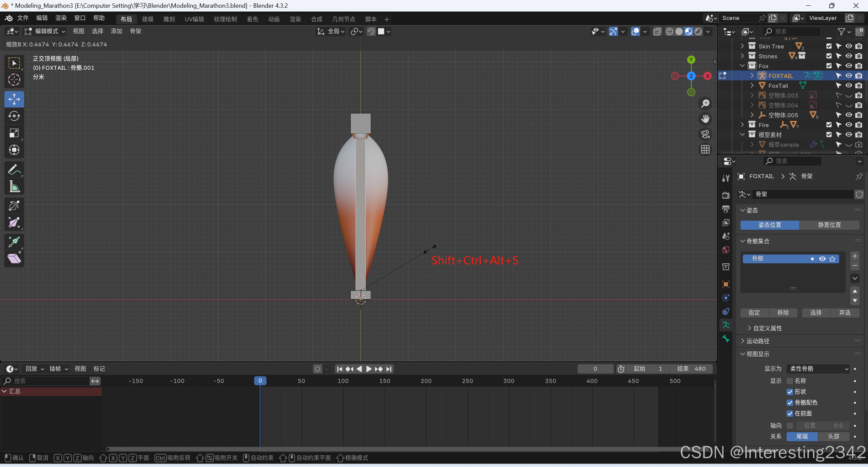Uncheck the 在前面 checkbox
Image resolution: width=868 pixels, height=467 pixels.
[x=790, y=413]
